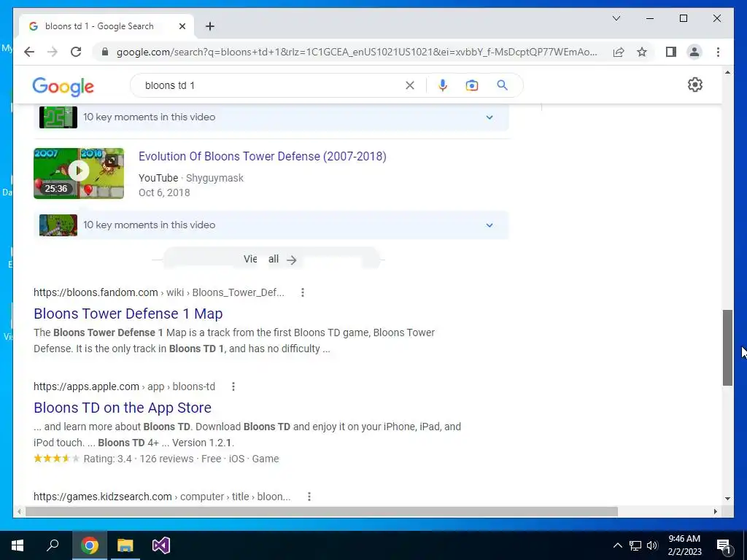The width and height of the screenshot is (747, 560).
Task: Show hidden system tray icons
Action: click(617, 545)
